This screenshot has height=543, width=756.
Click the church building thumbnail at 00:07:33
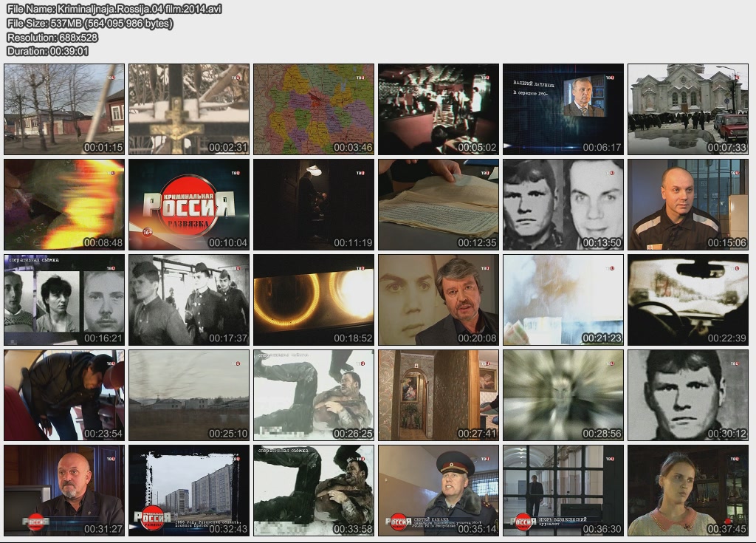click(688, 109)
